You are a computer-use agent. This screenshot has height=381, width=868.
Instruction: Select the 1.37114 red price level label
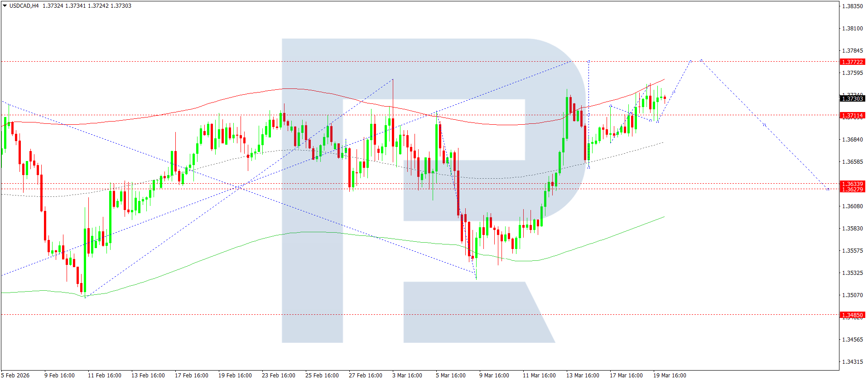852,116
